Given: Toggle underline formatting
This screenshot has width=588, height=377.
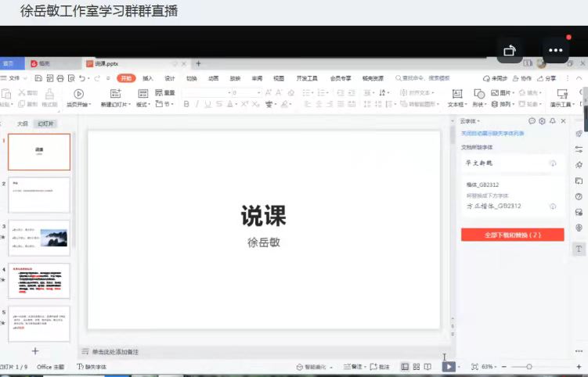Looking at the screenshot, I should [x=208, y=104].
